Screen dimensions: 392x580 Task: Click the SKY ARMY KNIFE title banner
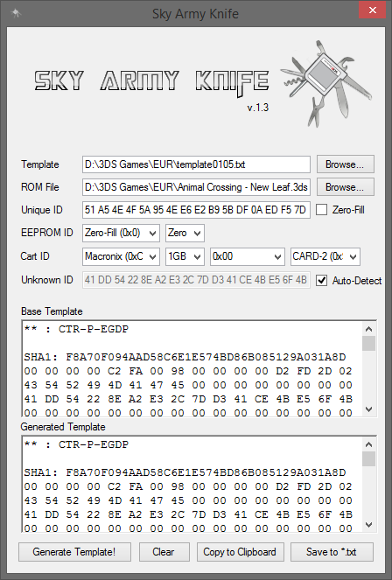pos(151,82)
